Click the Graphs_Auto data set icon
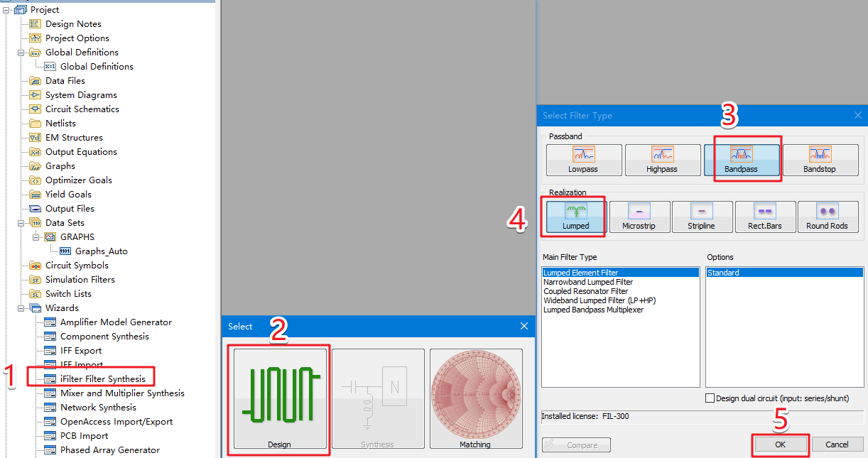Screen dimensions: 868x458 (65, 251)
